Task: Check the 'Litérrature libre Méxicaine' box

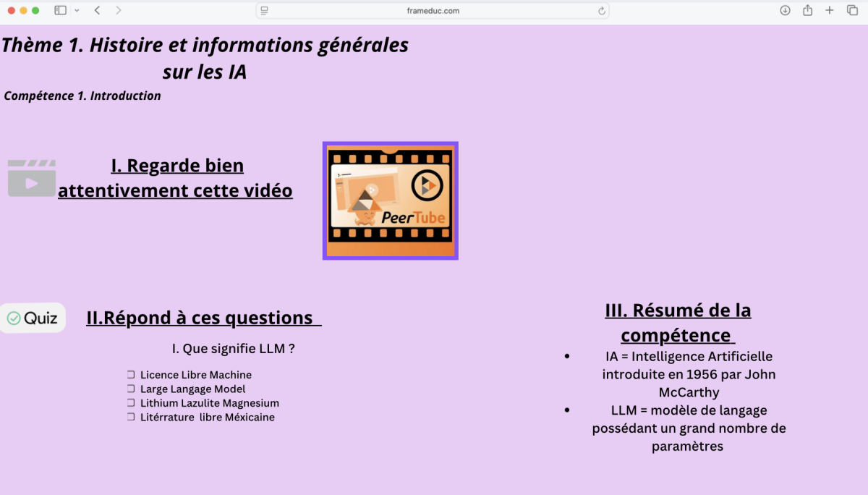Action: click(x=131, y=418)
